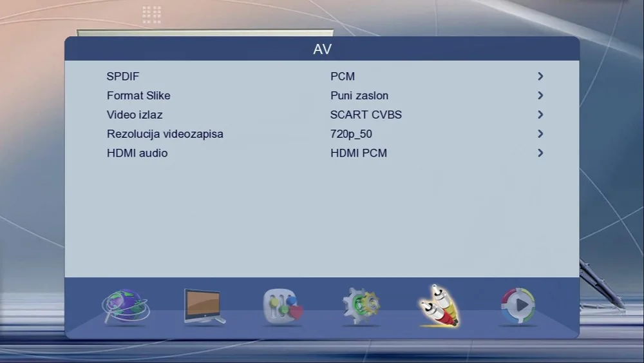Image resolution: width=644 pixels, height=363 pixels.
Task: Open the mixer preferences icon with heart
Action: [x=283, y=306]
